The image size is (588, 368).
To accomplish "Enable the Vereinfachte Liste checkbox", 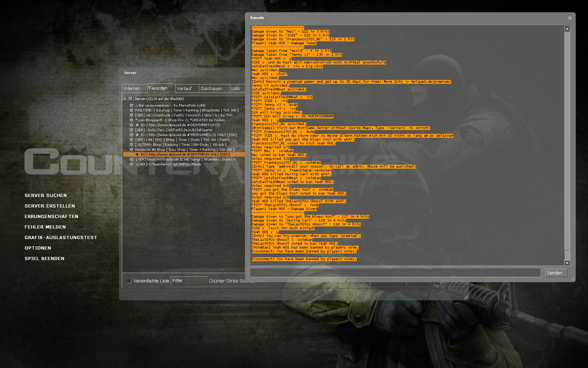I will (129, 281).
